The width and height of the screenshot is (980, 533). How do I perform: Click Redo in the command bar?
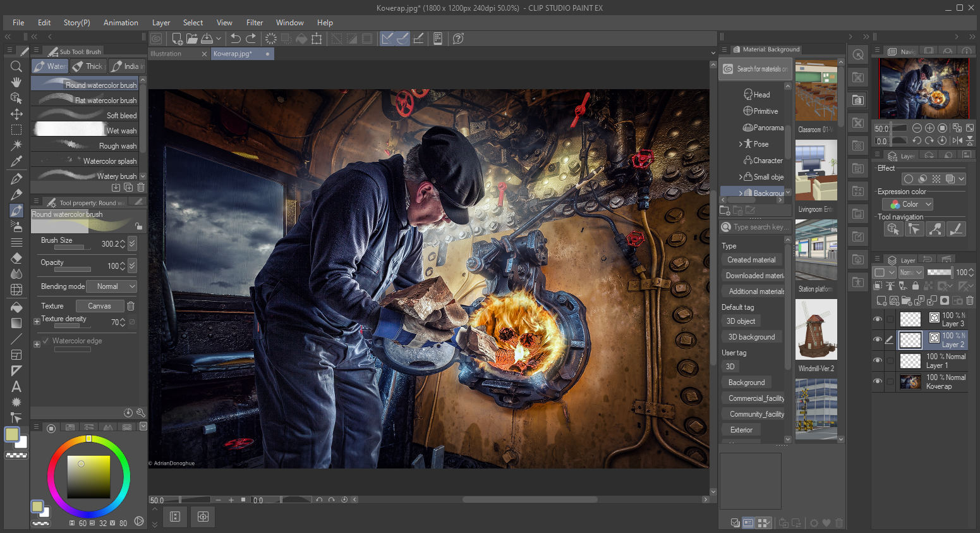(251, 39)
